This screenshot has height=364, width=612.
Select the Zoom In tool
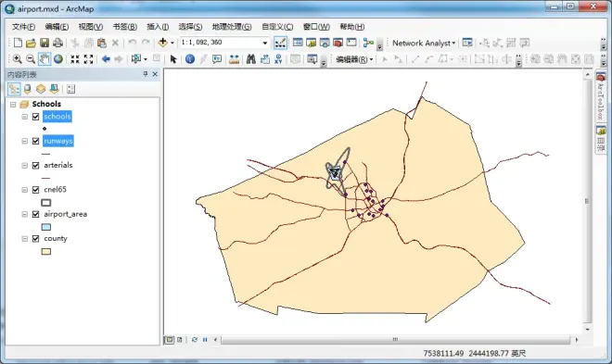(17, 59)
